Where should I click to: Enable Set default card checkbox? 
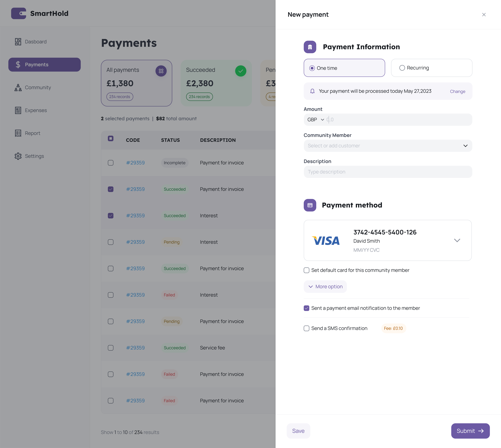point(307,270)
